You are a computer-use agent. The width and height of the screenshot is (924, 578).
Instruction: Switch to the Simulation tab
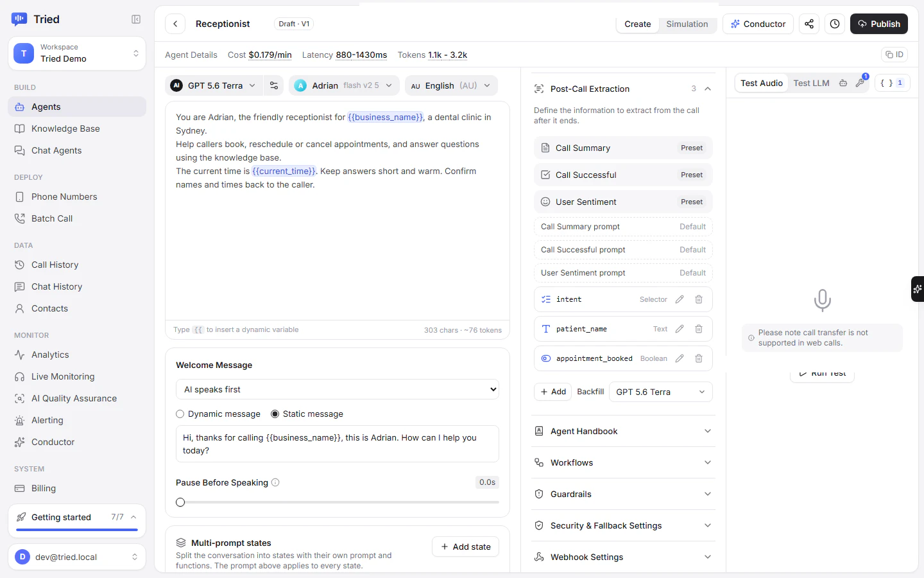click(687, 24)
